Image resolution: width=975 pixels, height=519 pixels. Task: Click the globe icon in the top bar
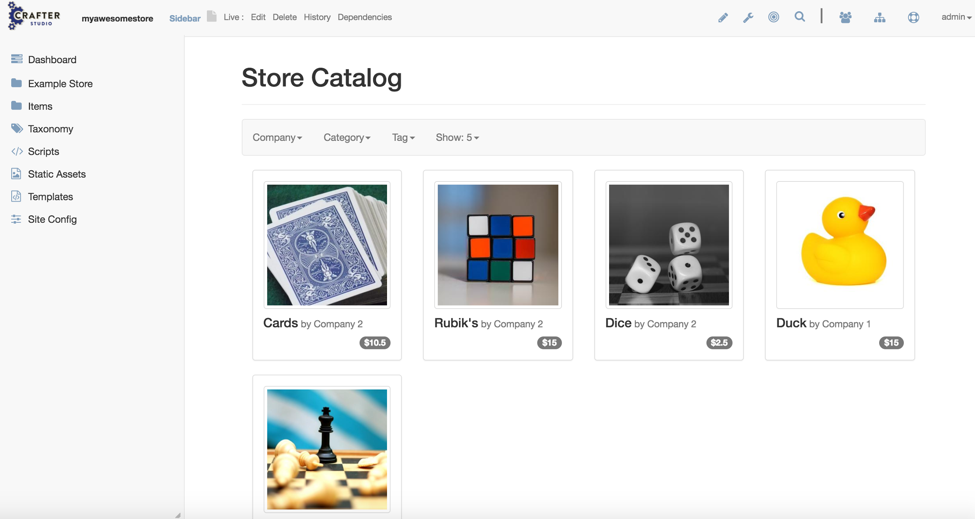pos(914,17)
